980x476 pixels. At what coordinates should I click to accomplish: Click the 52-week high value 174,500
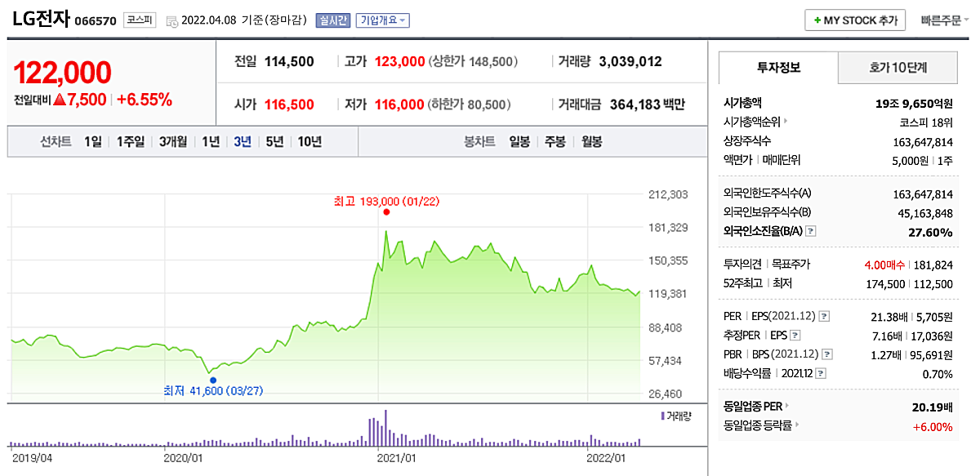[x=885, y=283]
